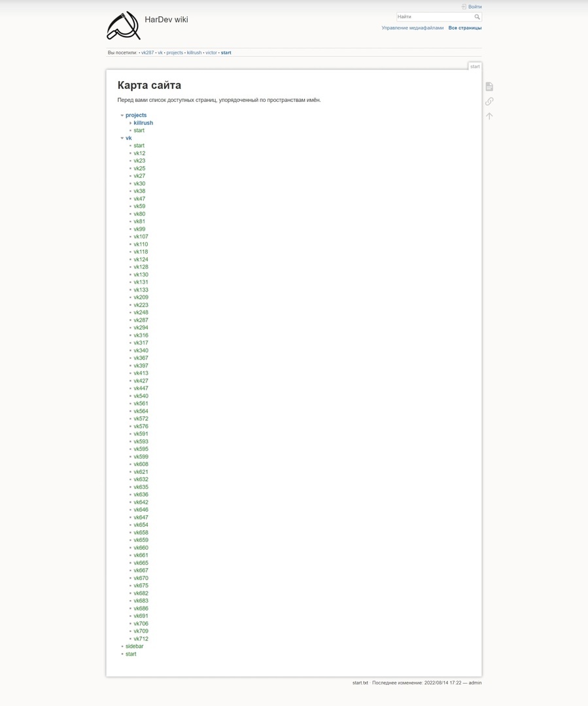Click the back to top arrow icon
The image size is (588, 706).
click(489, 116)
